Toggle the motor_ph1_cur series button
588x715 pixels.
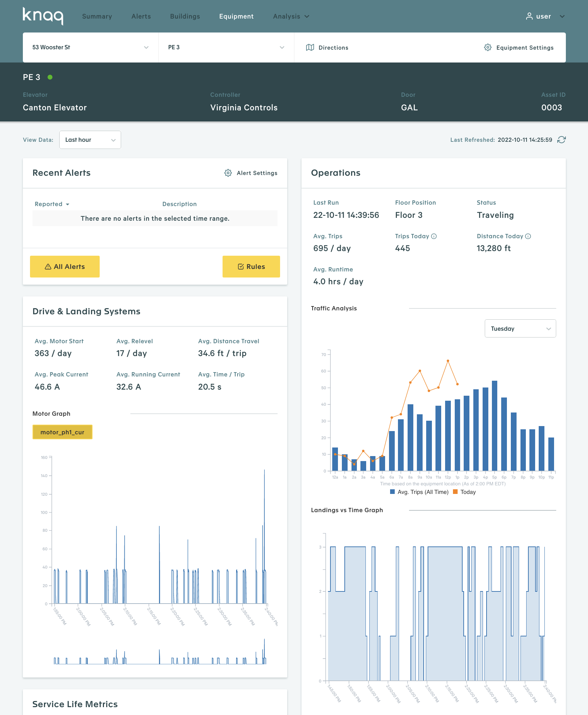click(63, 432)
